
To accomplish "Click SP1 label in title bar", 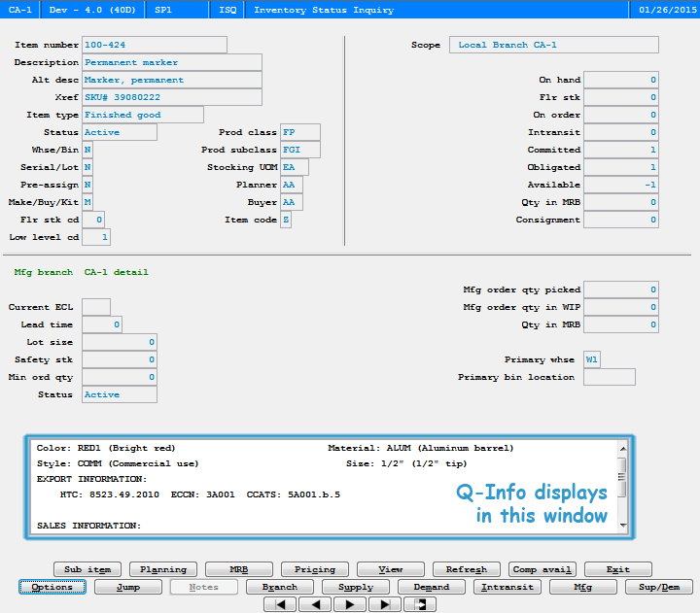I will click(163, 10).
